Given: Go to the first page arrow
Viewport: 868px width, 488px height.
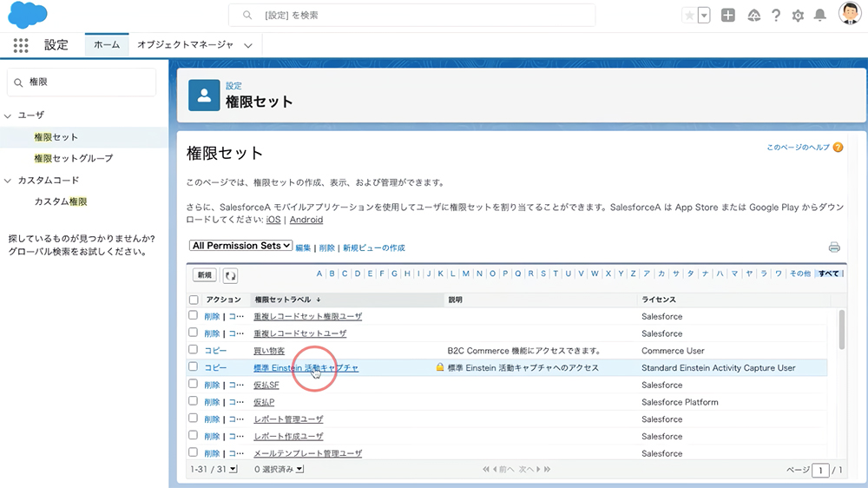Looking at the screenshot, I should point(485,469).
